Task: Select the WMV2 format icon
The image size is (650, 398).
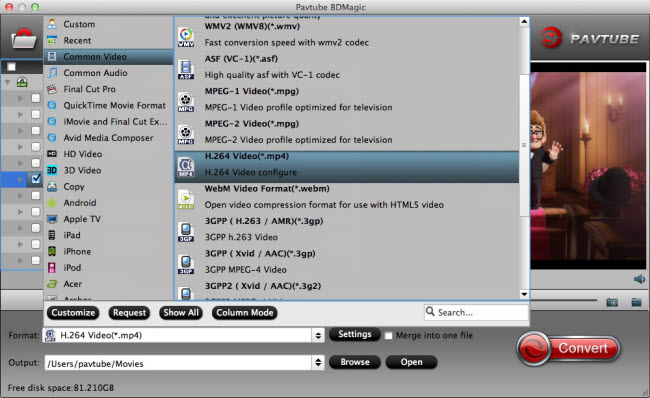Action: pyautogui.click(x=186, y=37)
